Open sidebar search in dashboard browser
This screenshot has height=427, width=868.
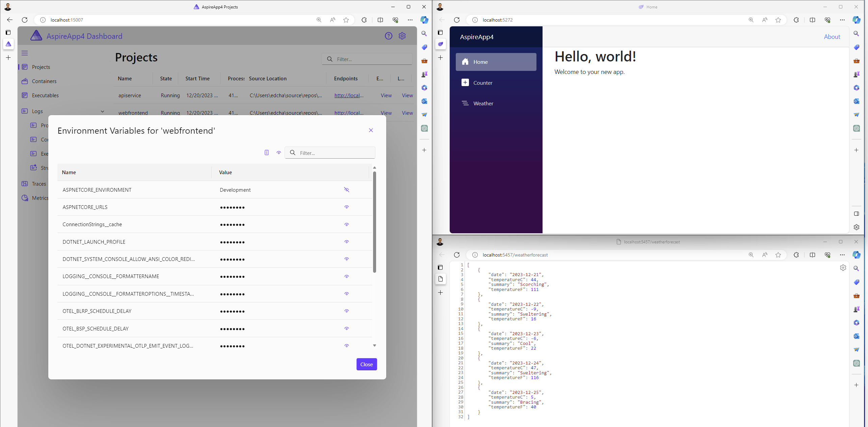[424, 33]
